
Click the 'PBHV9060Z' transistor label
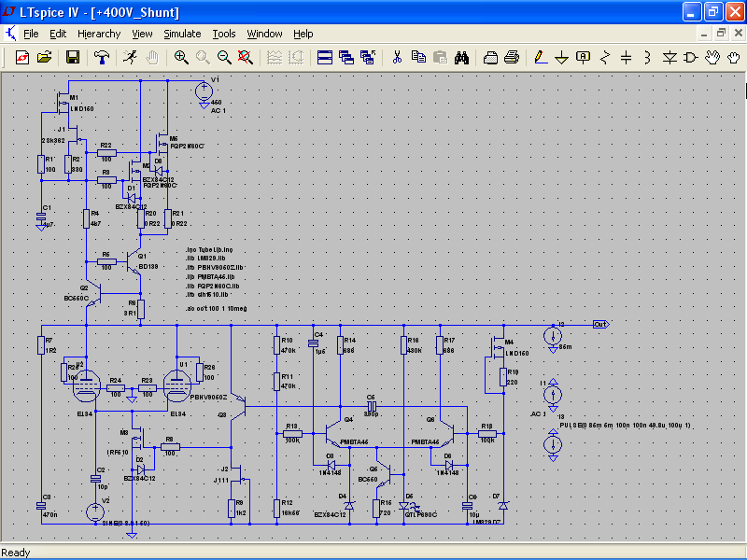208,397
